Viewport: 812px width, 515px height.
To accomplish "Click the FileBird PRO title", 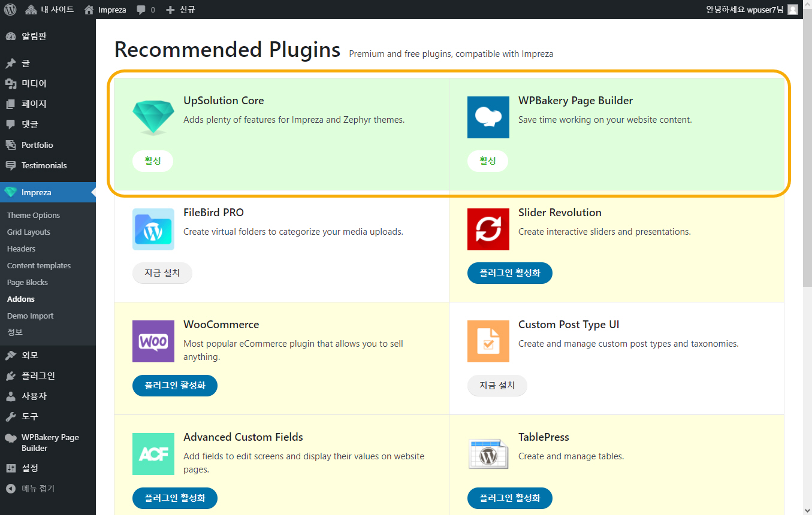I will tap(213, 213).
